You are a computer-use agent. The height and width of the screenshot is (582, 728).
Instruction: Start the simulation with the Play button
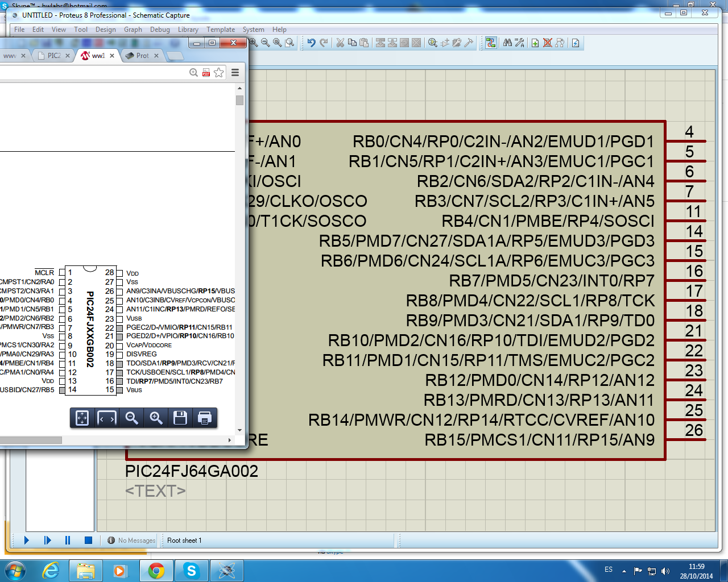pos(27,540)
